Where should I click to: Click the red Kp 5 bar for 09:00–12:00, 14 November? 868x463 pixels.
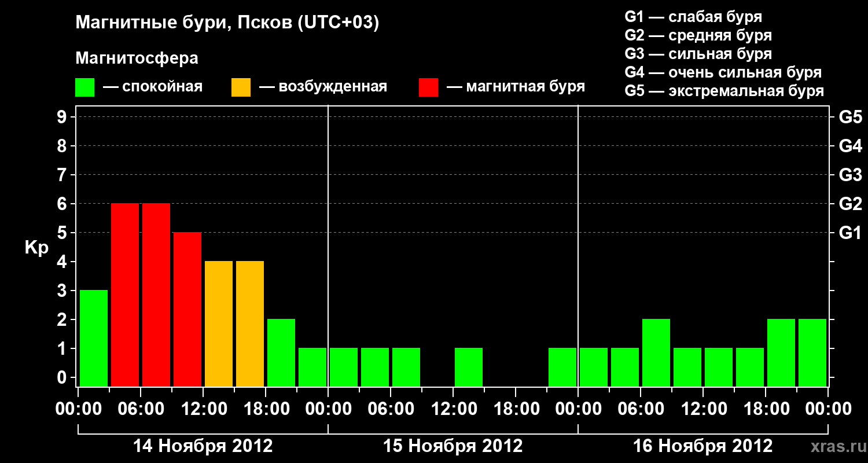[x=187, y=309]
